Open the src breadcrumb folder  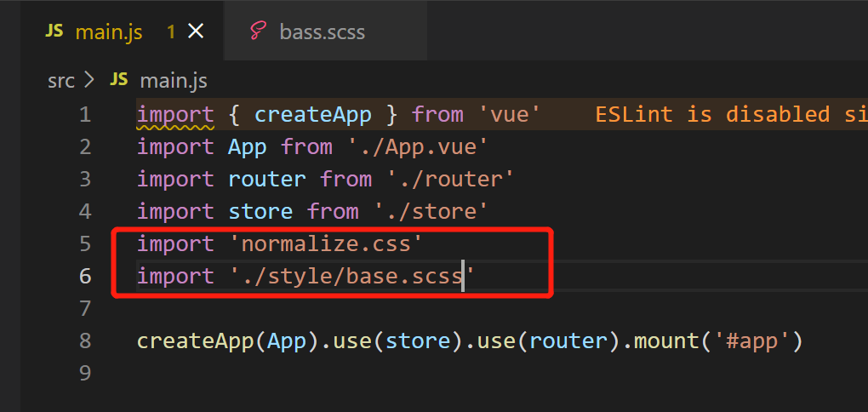(x=60, y=81)
